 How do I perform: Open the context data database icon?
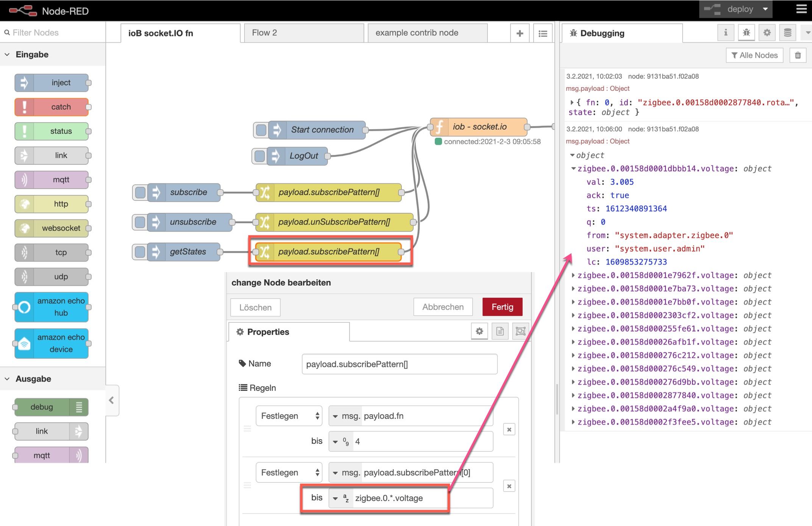(x=787, y=33)
